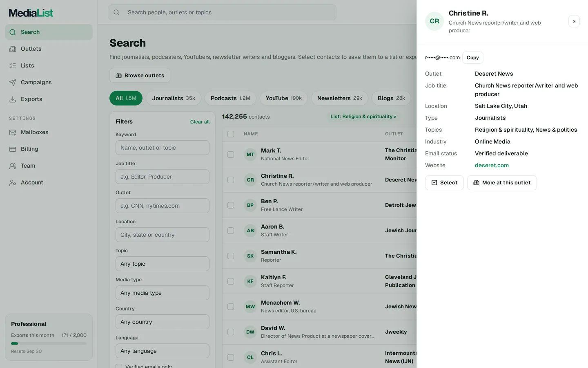Click the Search magnifier icon in sidebar
588x368 pixels.
pos(13,32)
